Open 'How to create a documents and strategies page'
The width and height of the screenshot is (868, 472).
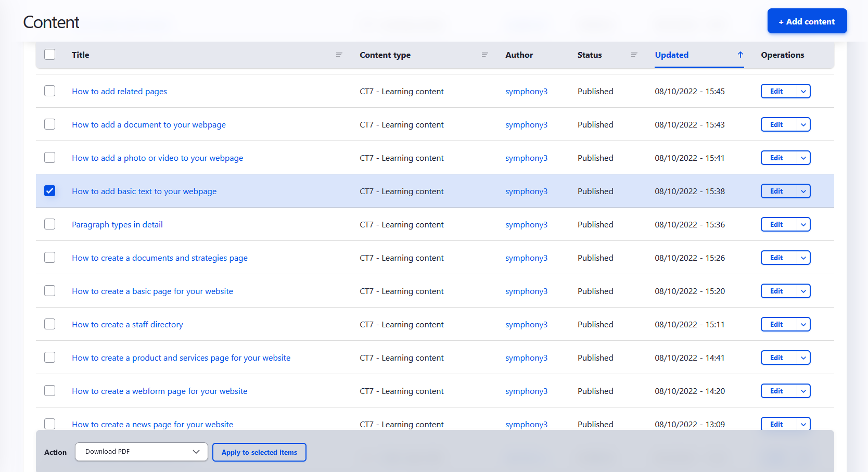point(160,258)
